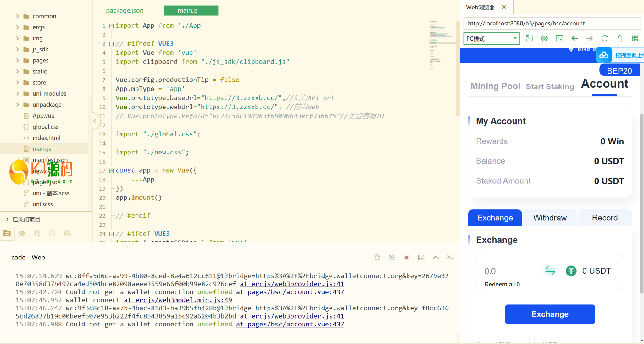Collapse the sidebar with arrow handle
644x344 pixels.
(95, 121)
